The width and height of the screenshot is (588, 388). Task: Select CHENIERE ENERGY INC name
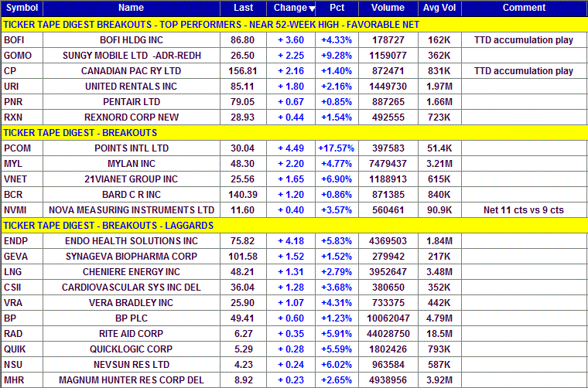click(x=132, y=272)
